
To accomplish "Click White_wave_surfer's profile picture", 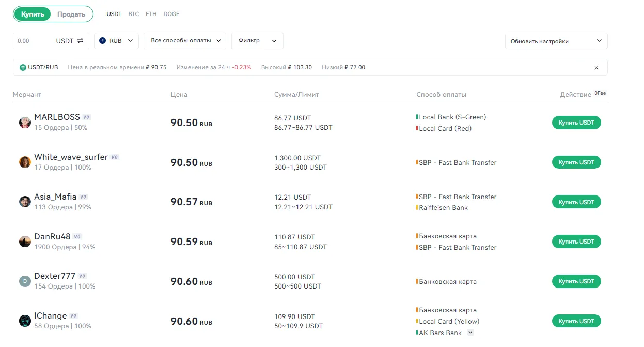I will coord(24,162).
